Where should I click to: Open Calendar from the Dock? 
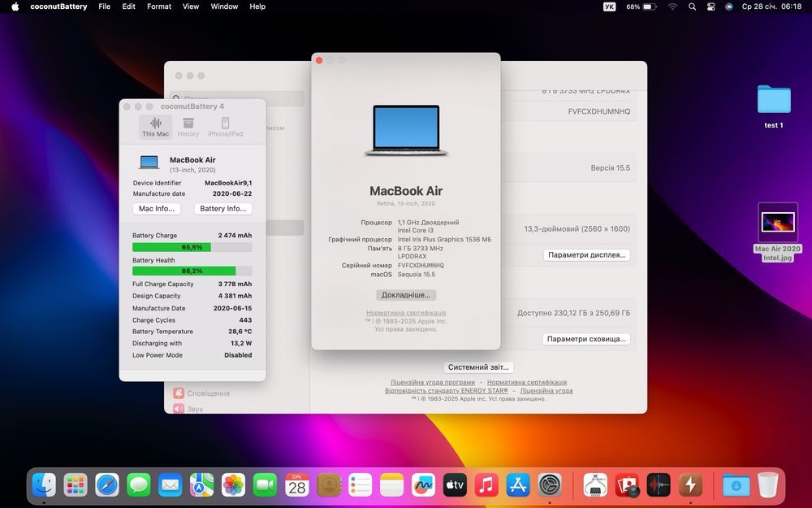pos(296,486)
